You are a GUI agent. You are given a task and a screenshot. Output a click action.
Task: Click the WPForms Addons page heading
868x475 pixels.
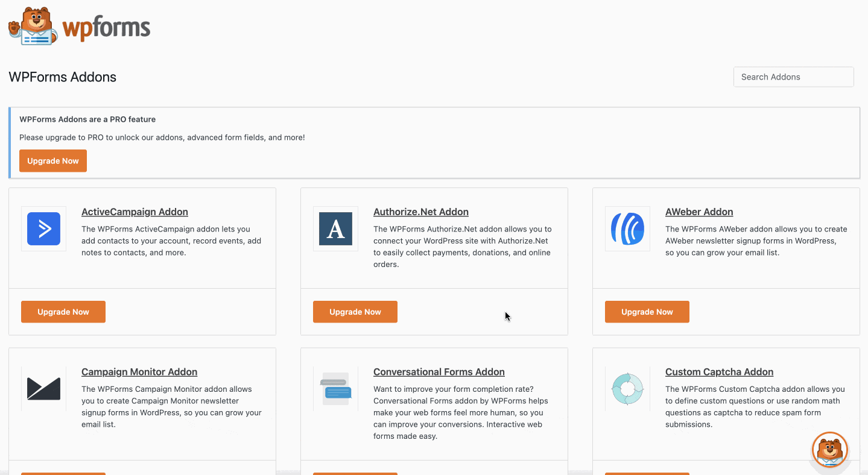63,77
